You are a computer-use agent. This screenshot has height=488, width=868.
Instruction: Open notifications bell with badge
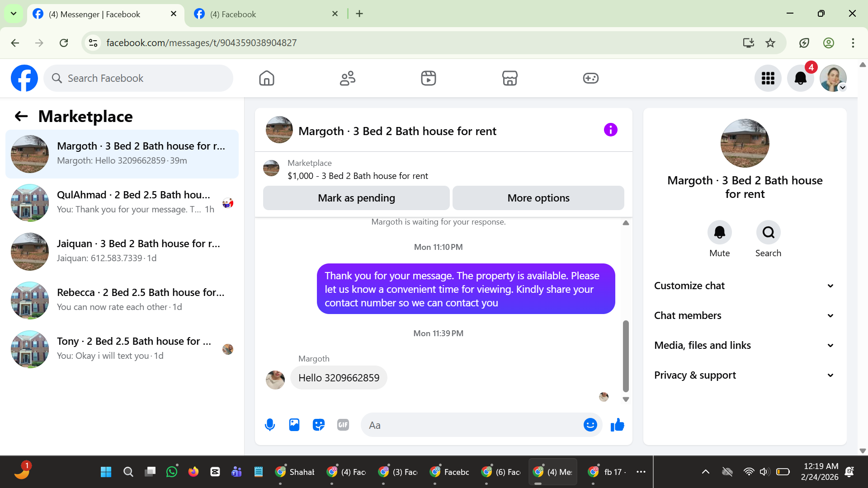pos(800,78)
